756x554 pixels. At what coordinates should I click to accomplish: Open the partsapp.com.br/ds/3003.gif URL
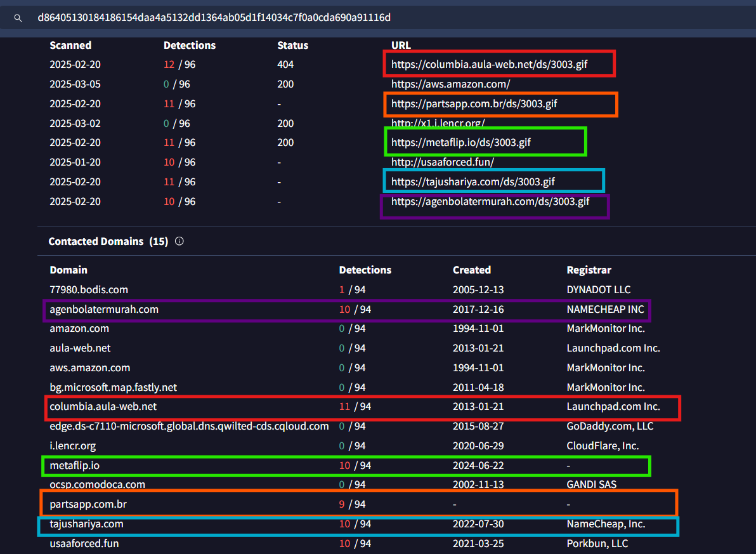(x=474, y=103)
